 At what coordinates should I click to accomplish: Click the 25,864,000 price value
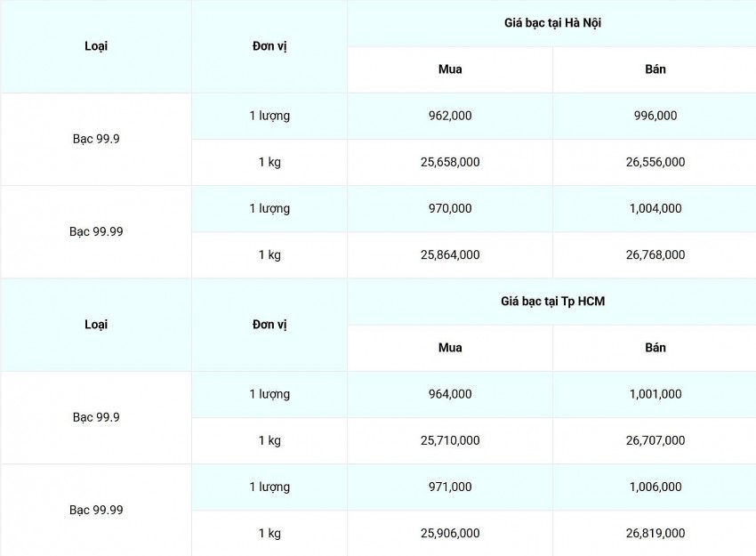(x=450, y=254)
